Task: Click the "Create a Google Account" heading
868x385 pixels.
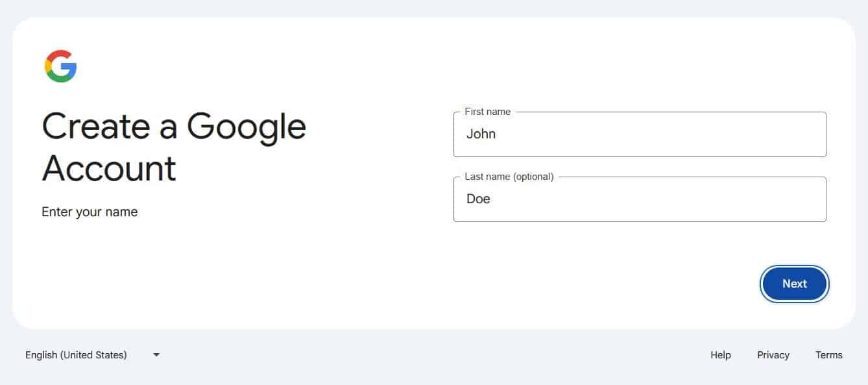Action: [174, 147]
